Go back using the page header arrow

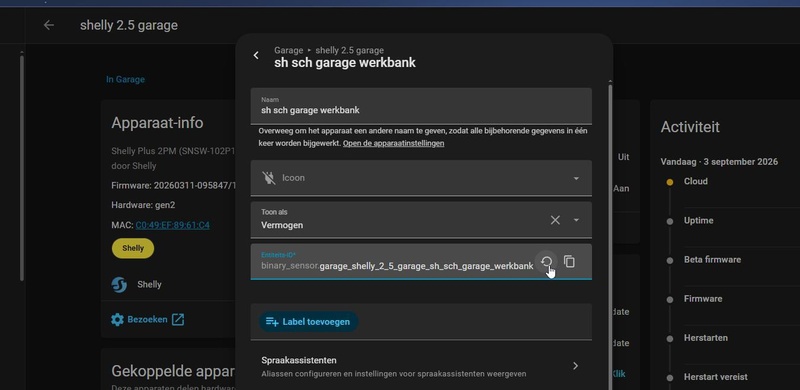pos(48,25)
